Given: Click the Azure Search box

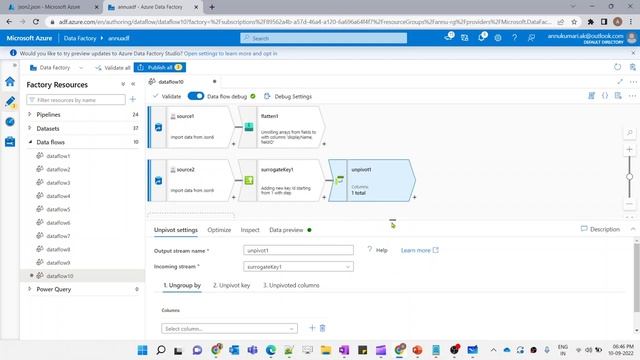Looking at the screenshot, I should pos(324,38).
